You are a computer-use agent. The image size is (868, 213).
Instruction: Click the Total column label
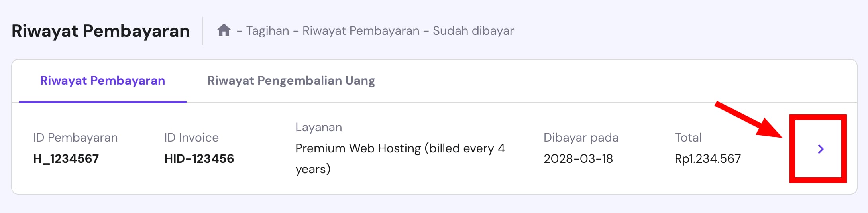688,138
